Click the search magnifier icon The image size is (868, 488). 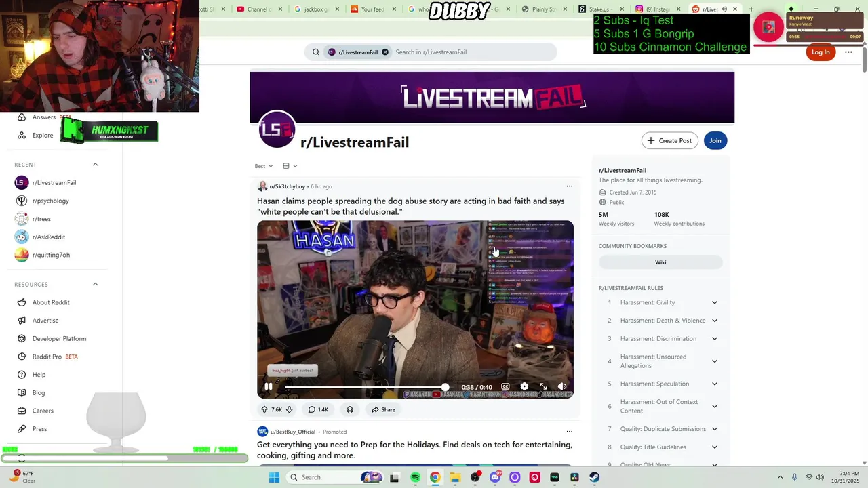click(316, 52)
